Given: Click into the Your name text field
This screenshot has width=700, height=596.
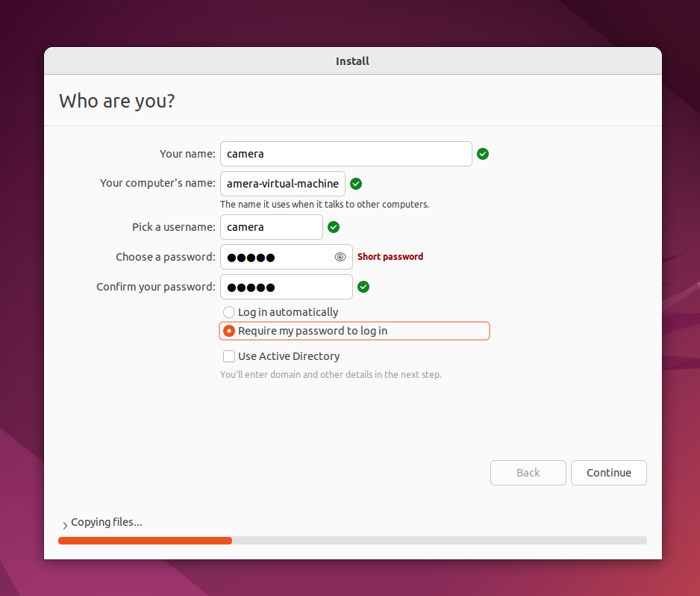Looking at the screenshot, I should pyautogui.click(x=346, y=154).
